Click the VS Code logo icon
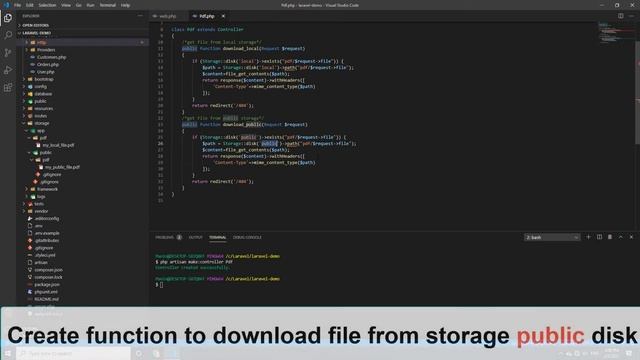 point(6,5)
